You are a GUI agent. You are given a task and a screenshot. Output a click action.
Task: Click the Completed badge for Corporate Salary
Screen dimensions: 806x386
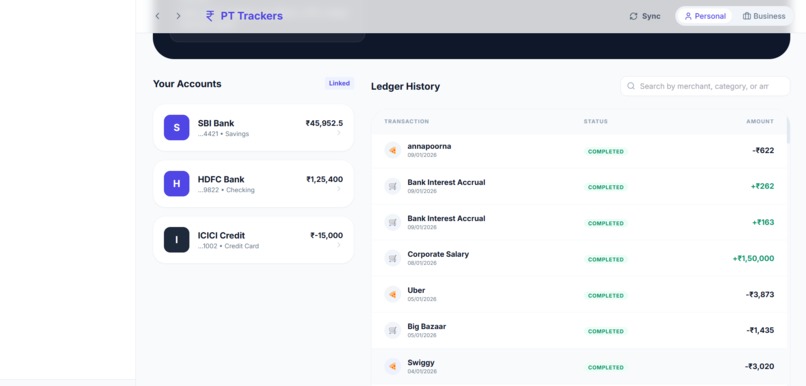(x=606, y=260)
